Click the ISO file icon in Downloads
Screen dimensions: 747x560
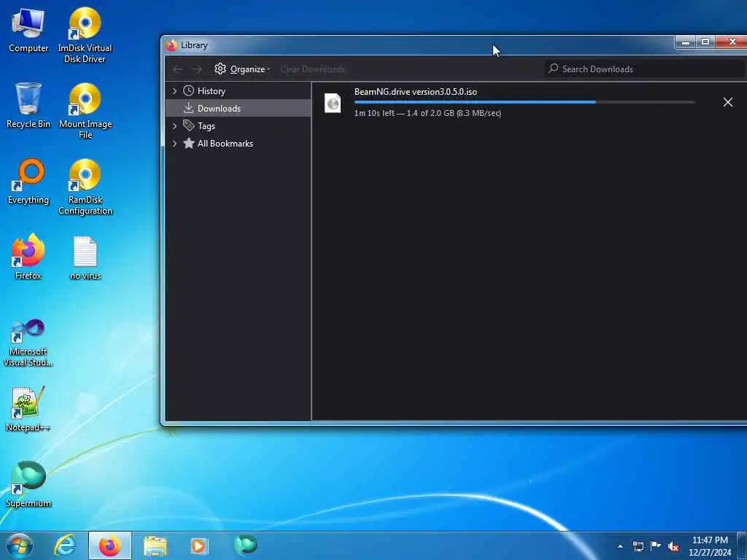click(333, 103)
